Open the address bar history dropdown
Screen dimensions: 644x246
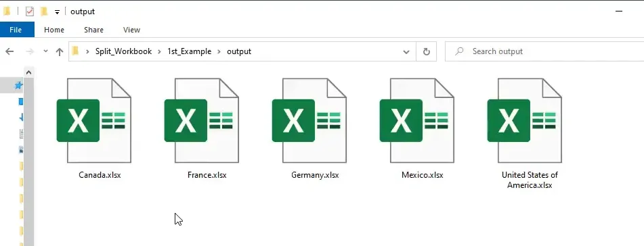point(406,51)
